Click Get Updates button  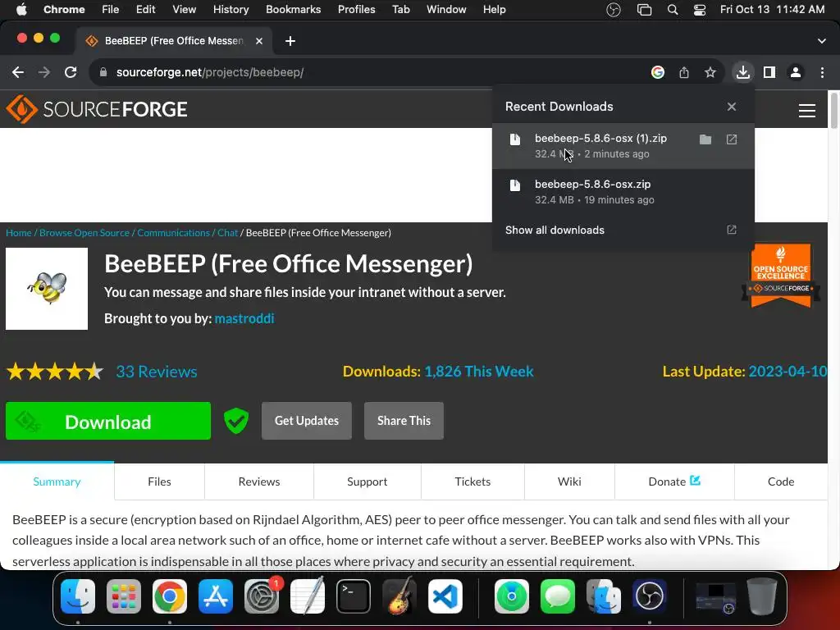pos(307,421)
